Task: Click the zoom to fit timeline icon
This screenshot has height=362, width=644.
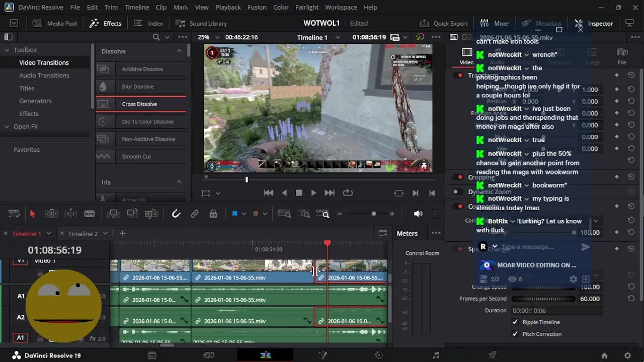Action: point(284,214)
